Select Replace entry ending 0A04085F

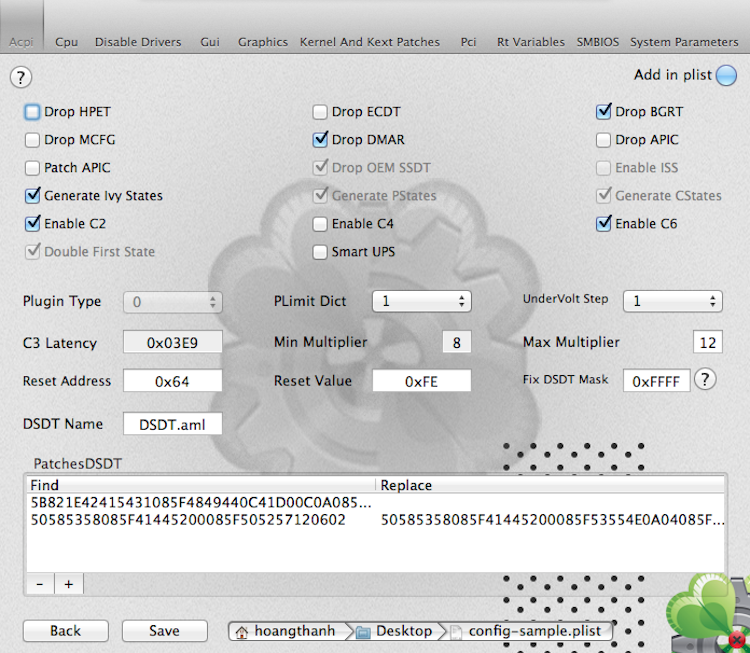(552, 520)
